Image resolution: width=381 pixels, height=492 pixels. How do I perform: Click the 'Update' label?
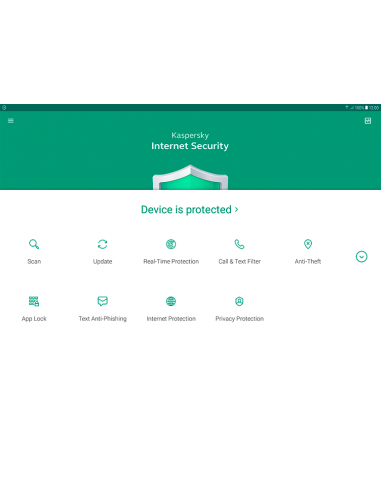pyautogui.click(x=102, y=262)
